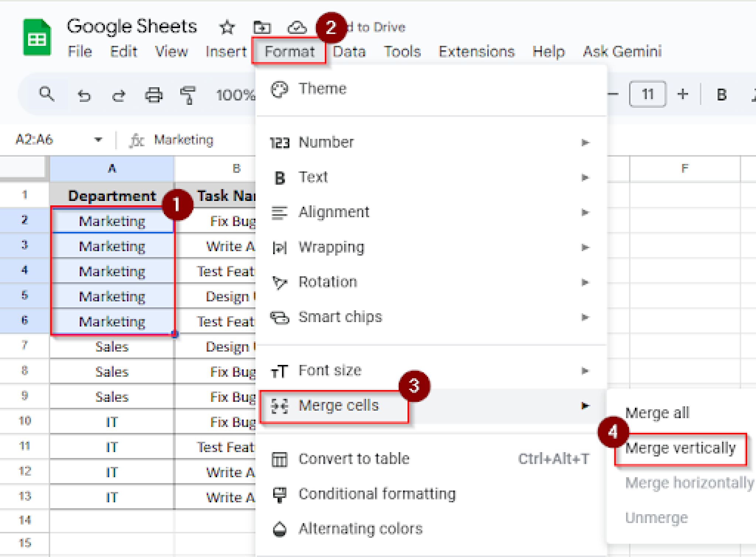
Task: Click the Print icon
Action: tap(154, 95)
